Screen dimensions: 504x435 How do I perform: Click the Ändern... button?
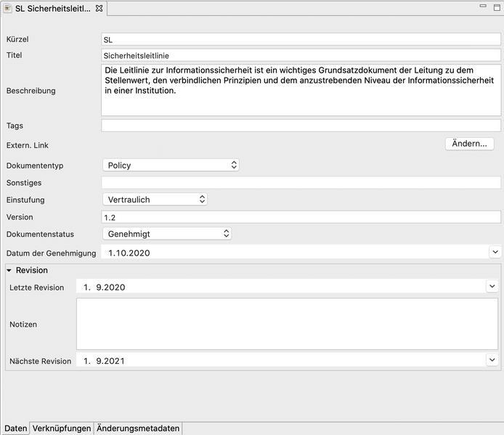pyautogui.click(x=469, y=143)
